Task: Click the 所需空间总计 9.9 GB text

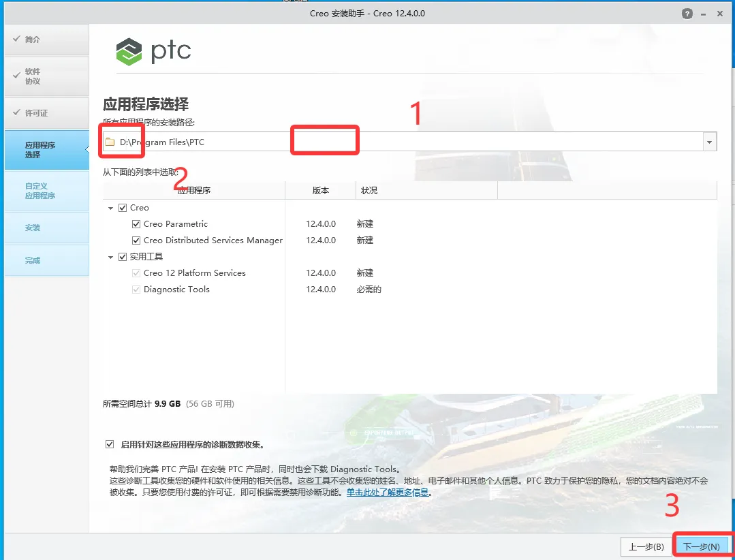Action: coord(142,403)
